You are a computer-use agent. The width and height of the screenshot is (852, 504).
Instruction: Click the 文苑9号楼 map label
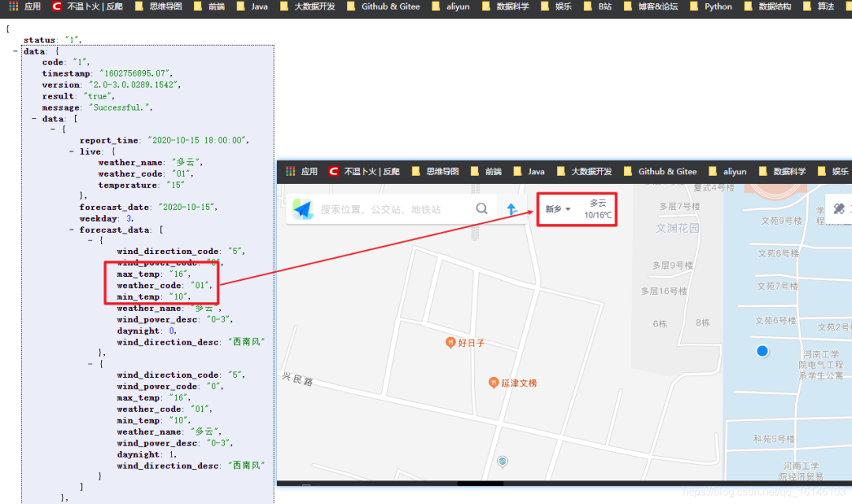click(781, 221)
